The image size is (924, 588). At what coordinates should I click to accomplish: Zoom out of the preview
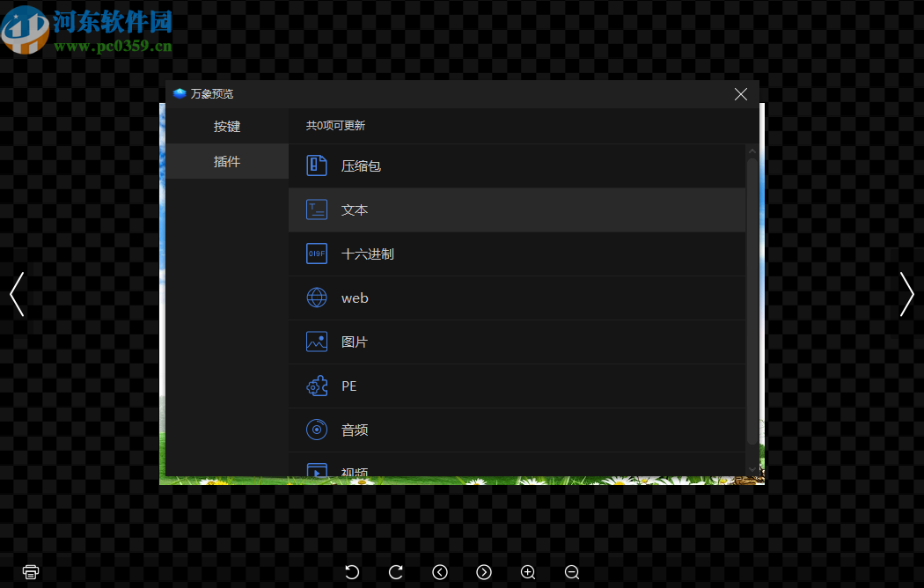pyautogui.click(x=571, y=572)
